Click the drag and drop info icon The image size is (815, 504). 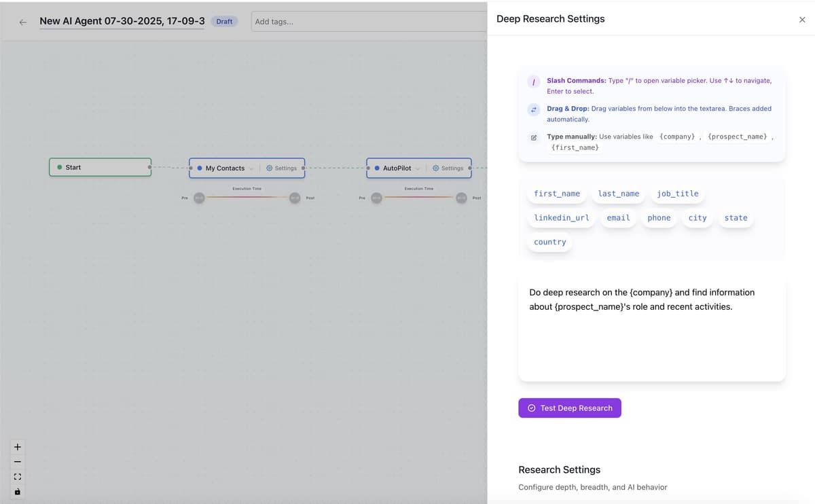point(533,109)
